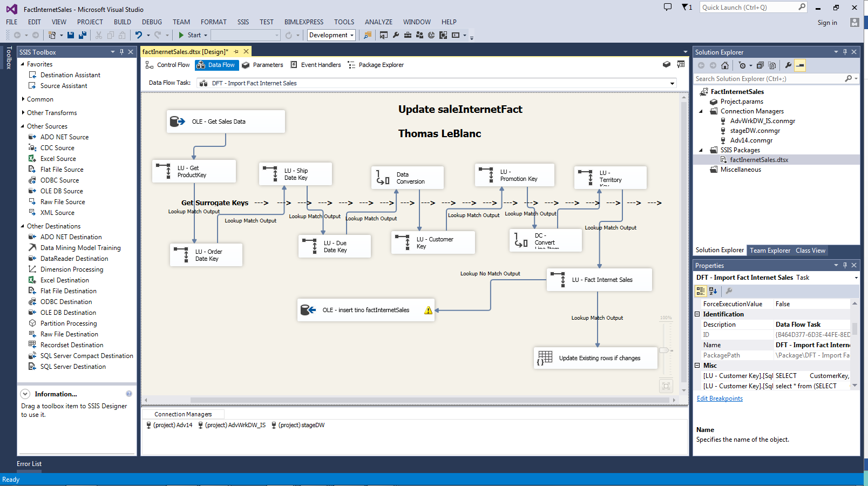
Task: Open the Package Explorer tab
Action: (x=376, y=65)
